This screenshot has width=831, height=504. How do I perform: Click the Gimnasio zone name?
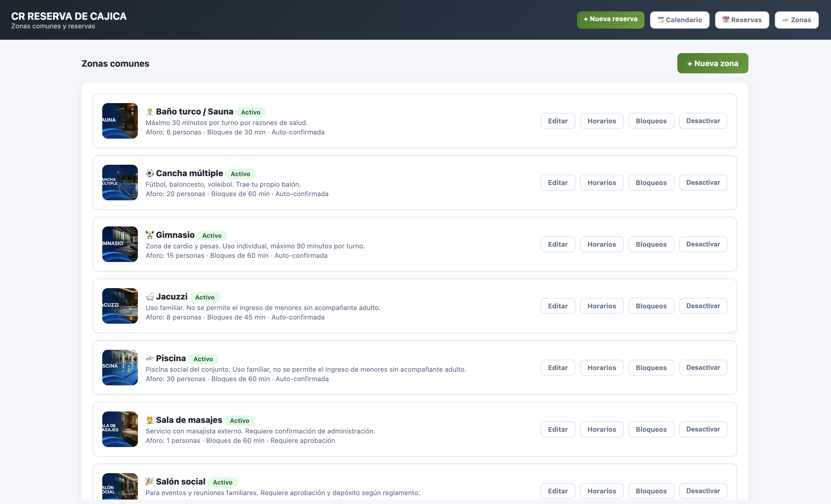click(x=175, y=235)
